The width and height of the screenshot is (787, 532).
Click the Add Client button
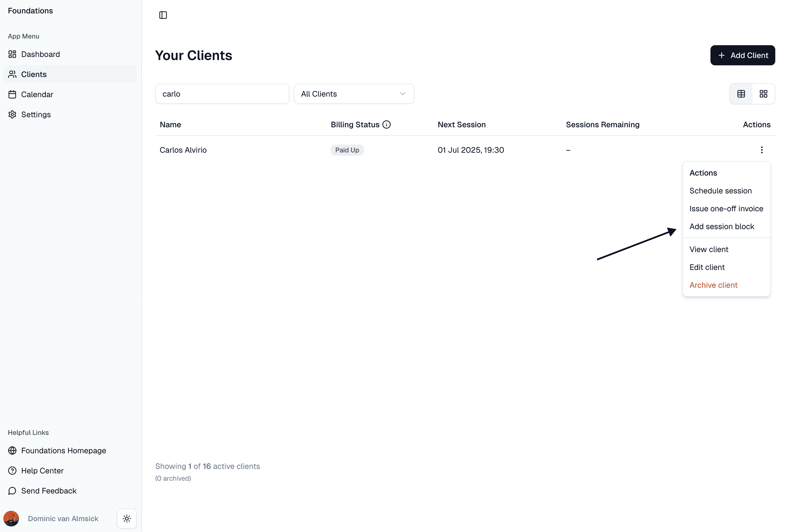pyautogui.click(x=742, y=55)
